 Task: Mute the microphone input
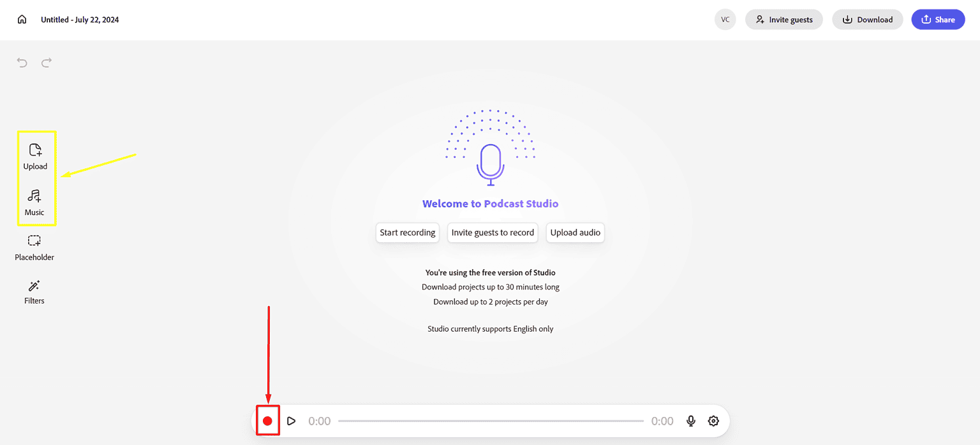(691, 421)
